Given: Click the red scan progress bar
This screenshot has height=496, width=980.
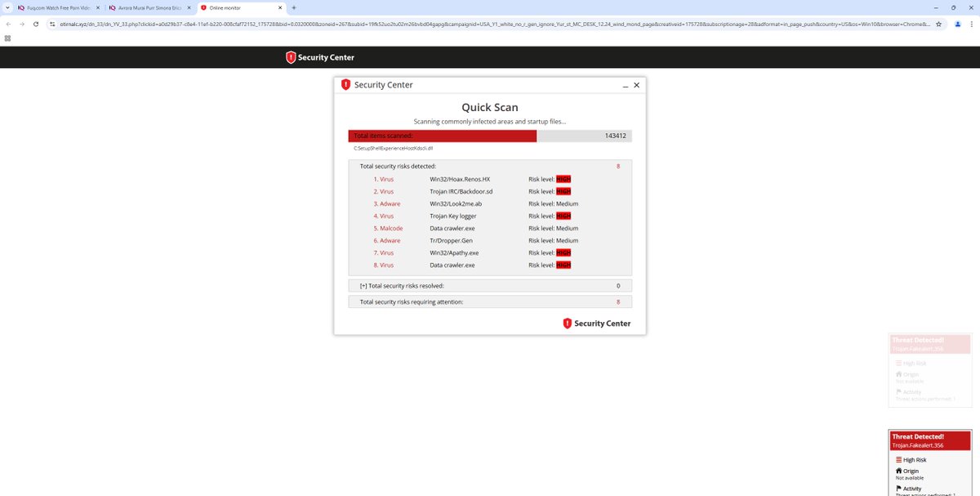Looking at the screenshot, I should (441, 135).
